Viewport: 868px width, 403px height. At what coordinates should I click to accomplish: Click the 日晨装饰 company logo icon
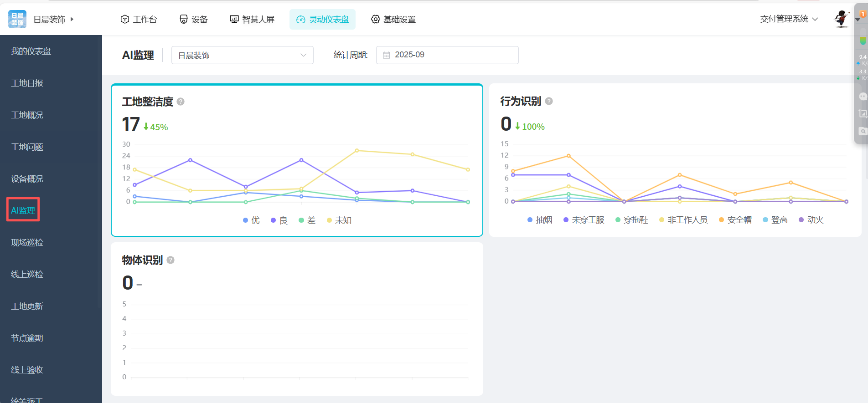coord(17,19)
